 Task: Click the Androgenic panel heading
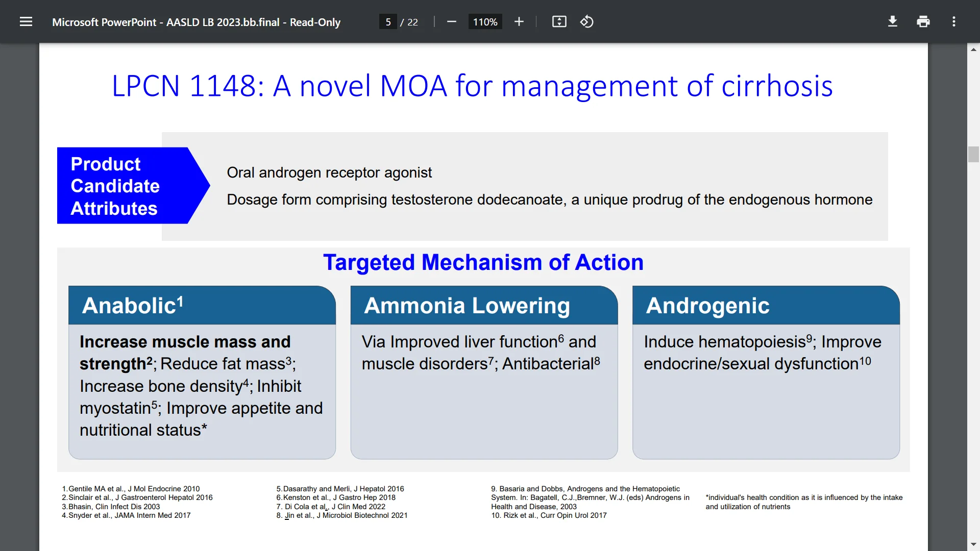(707, 306)
